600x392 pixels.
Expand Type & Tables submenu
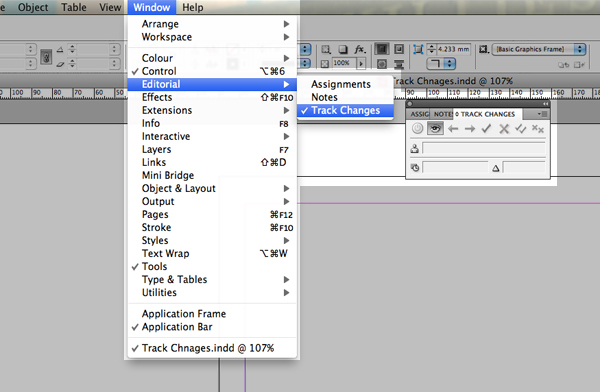click(x=212, y=279)
